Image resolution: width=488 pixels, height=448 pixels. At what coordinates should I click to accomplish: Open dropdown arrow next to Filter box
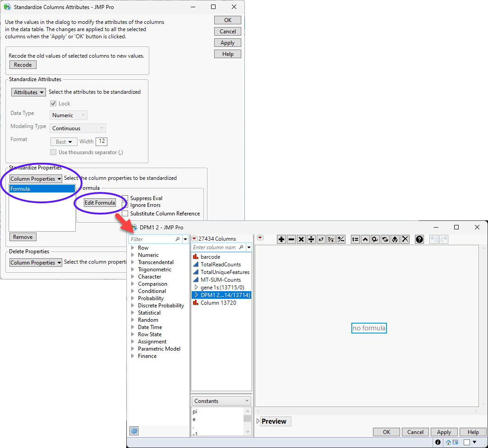[185, 239]
